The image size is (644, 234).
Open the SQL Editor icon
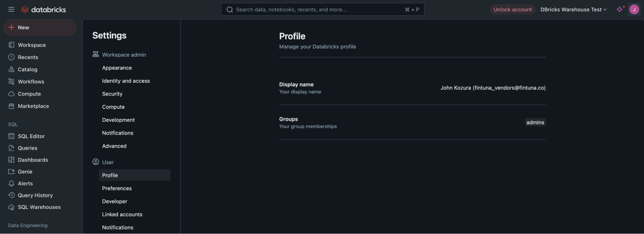[11, 136]
